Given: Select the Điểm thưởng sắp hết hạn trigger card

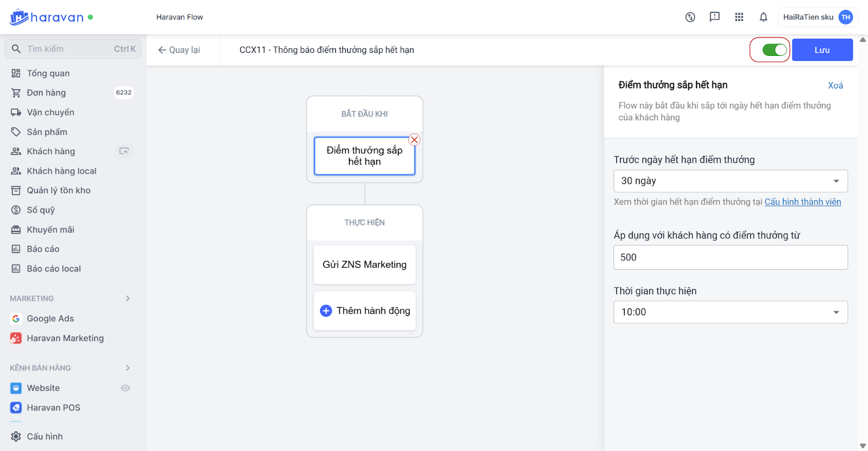Looking at the screenshot, I should point(365,156).
